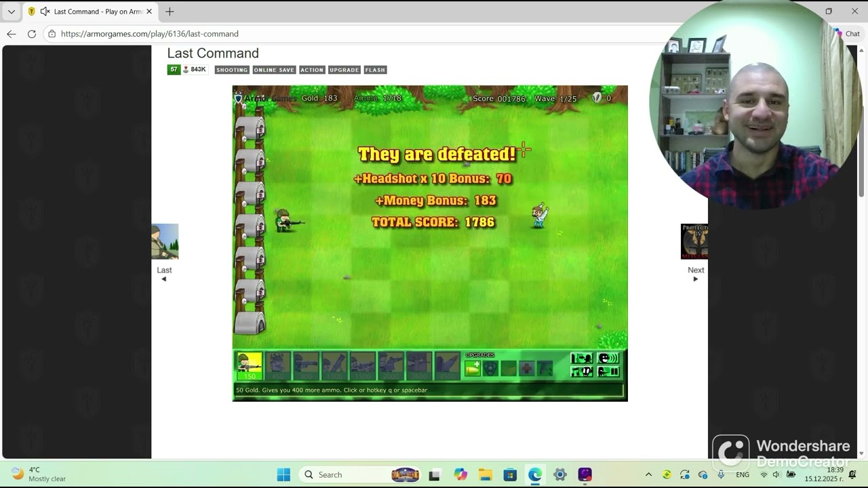Click the Last Command page title
Viewport: 868px width, 488px height.
click(213, 54)
